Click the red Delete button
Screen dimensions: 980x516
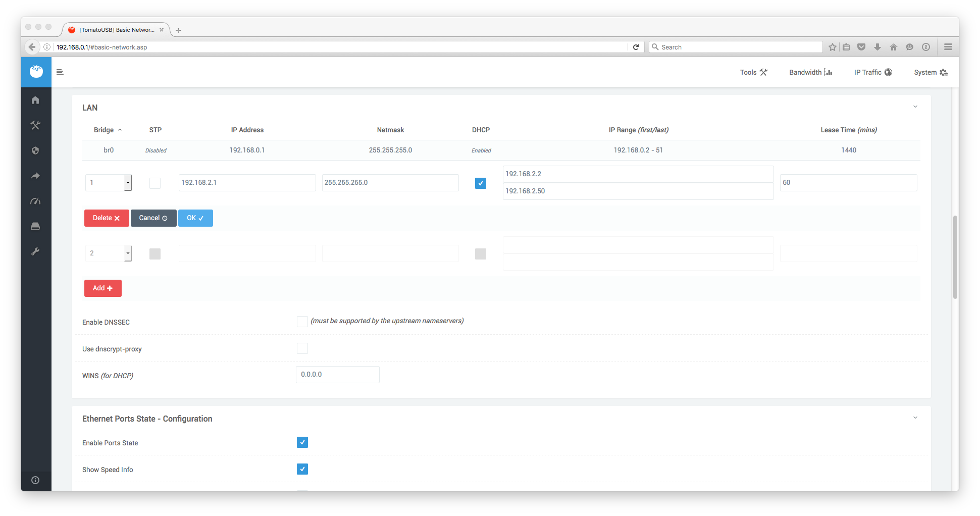[107, 218]
